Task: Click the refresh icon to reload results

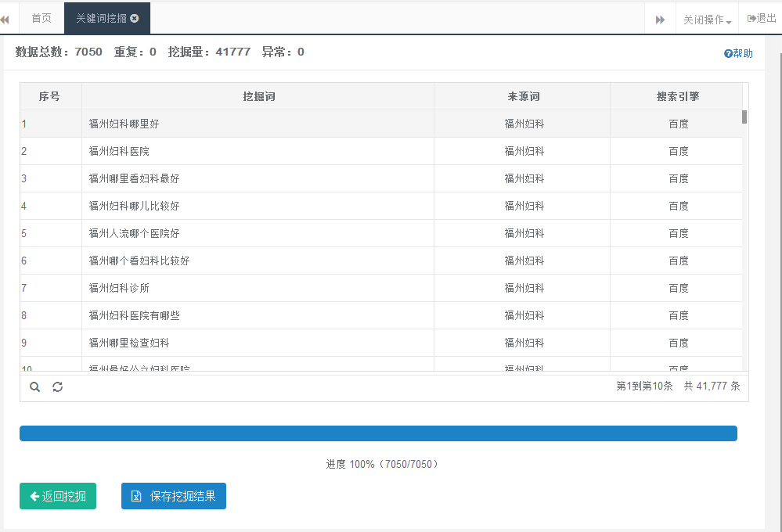Action: tap(57, 386)
